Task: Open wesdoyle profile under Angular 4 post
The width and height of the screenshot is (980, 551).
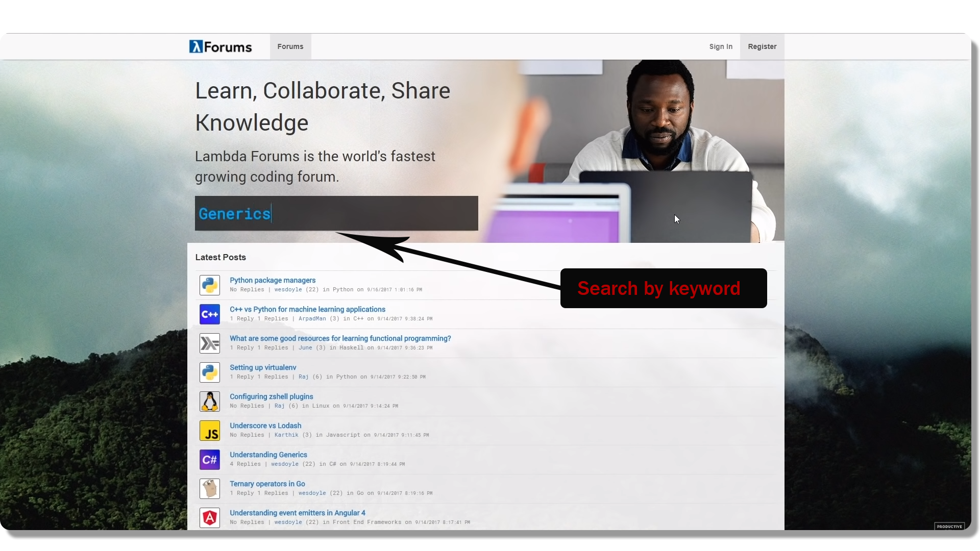Action: (288, 522)
